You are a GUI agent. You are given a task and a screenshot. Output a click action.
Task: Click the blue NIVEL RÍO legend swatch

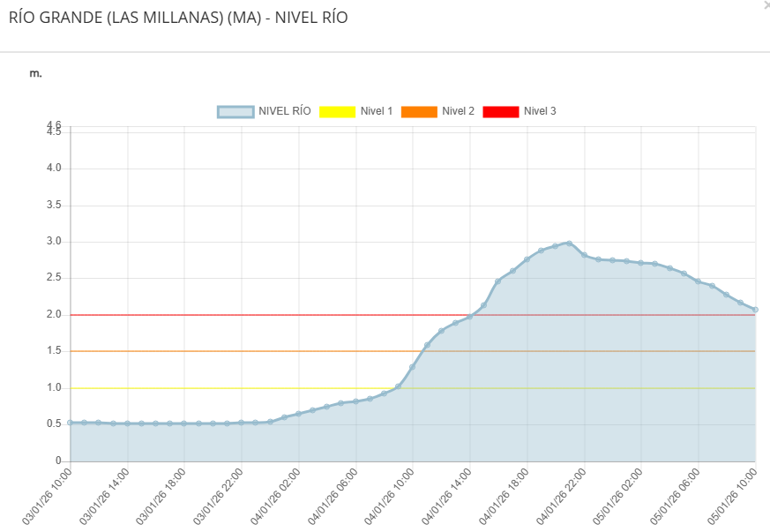point(235,110)
